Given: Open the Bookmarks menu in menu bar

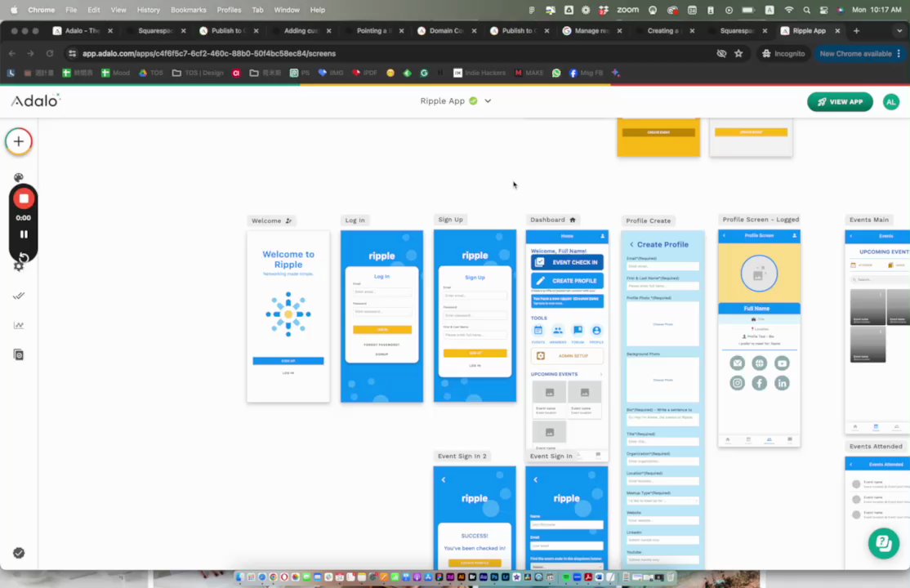Looking at the screenshot, I should coord(188,10).
